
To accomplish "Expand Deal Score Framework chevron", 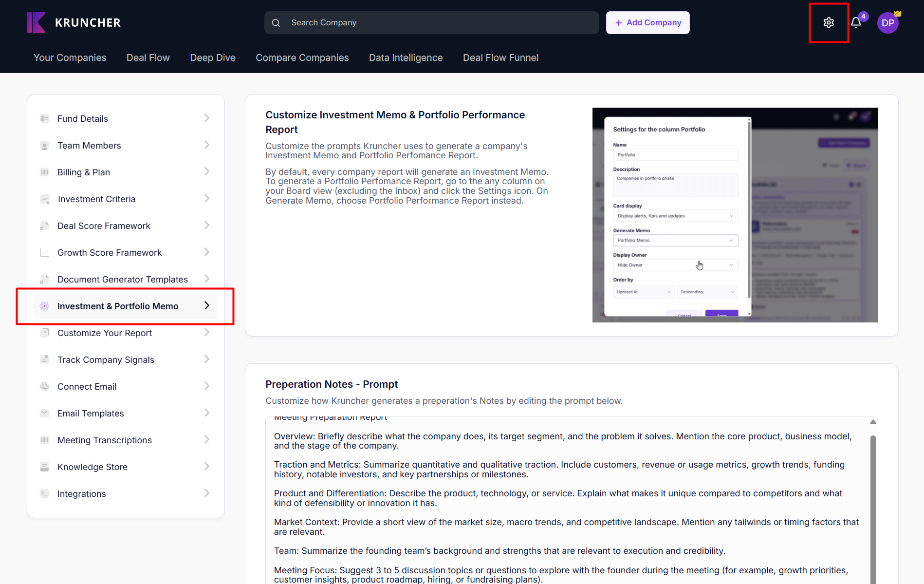I will coord(207,226).
